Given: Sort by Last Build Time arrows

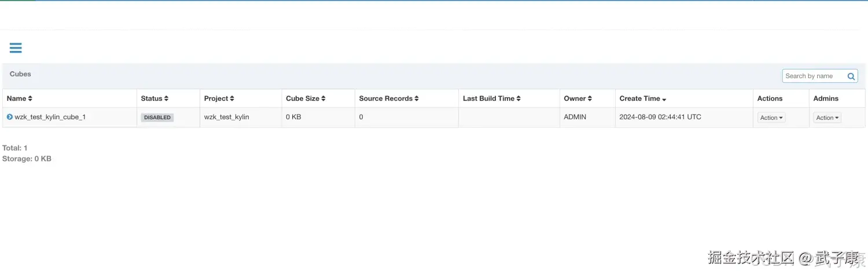Looking at the screenshot, I should click(x=518, y=99).
